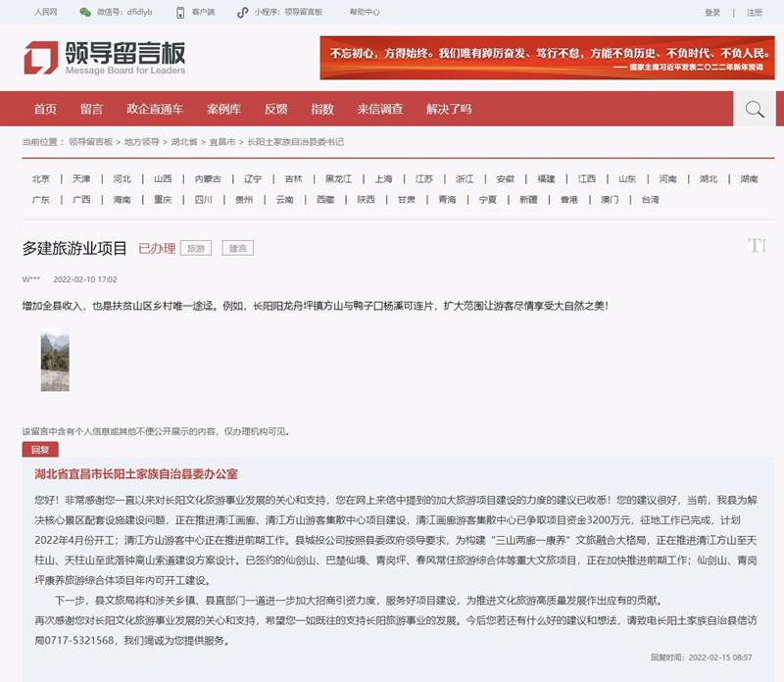Click the font size icon beside title
This screenshot has width=784, height=682.
point(756,245)
